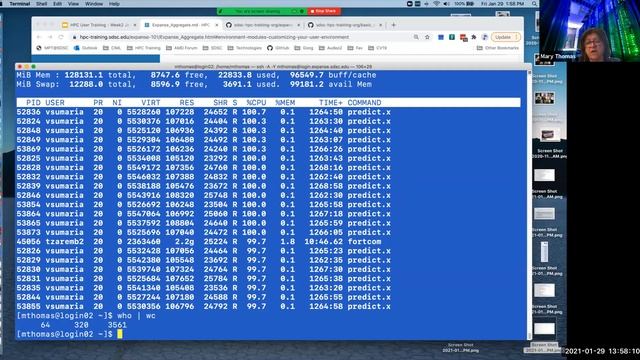Screen dimensions: 640x360
Task: Click the hpc-training.sdsc.edu address bar
Action: (x=214, y=37)
